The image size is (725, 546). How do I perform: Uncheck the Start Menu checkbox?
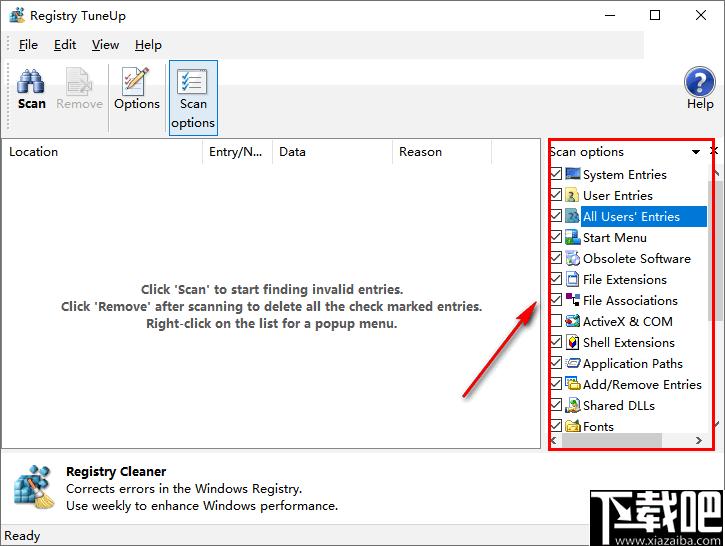pos(556,237)
